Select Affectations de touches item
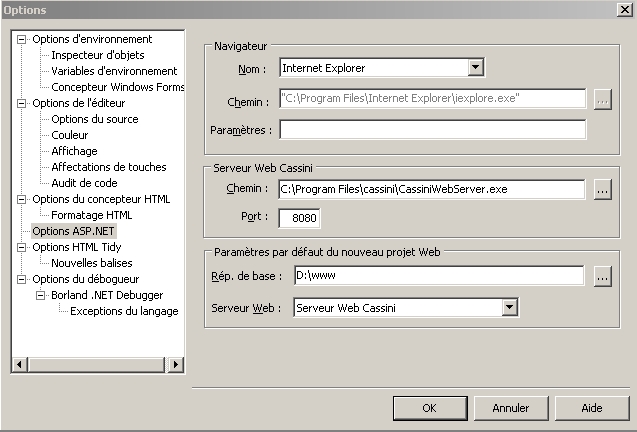 tap(109, 167)
